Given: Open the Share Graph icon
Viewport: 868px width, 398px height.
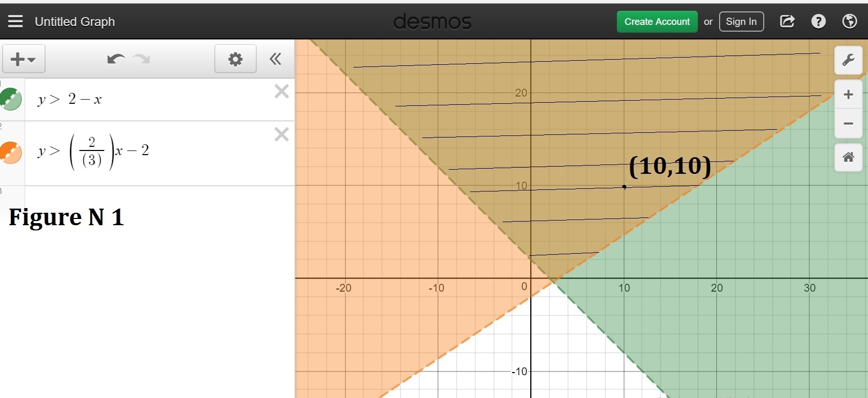Looking at the screenshot, I should (787, 21).
